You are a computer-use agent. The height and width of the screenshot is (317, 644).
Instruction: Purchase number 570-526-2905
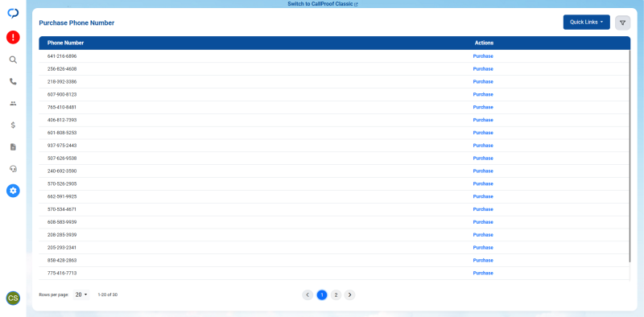pos(483,183)
